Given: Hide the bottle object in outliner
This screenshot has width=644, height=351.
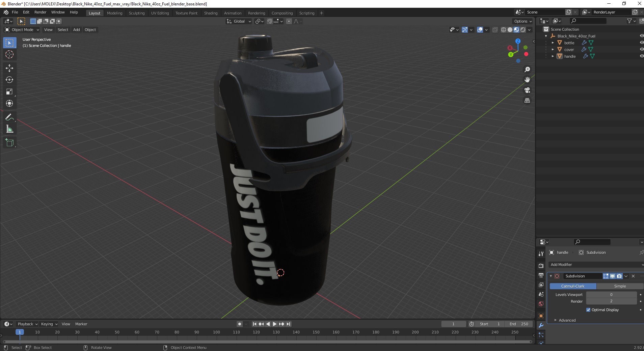Looking at the screenshot, I should [642, 43].
